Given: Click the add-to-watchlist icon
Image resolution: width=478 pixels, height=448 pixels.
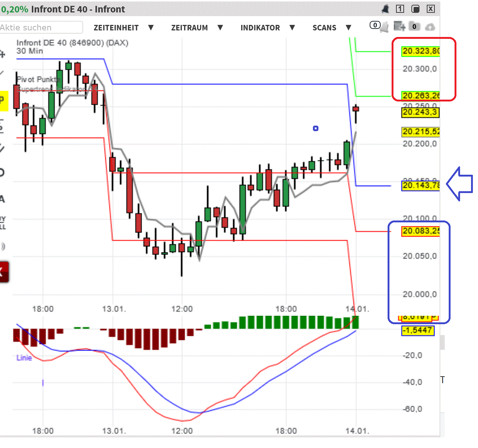Looking at the screenshot, I should pyautogui.click(x=399, y=27).
